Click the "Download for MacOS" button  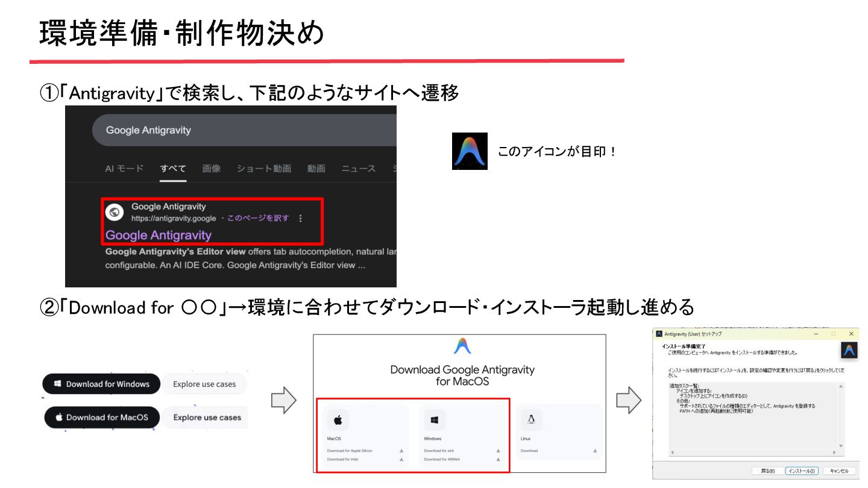[x=101, y=417]
